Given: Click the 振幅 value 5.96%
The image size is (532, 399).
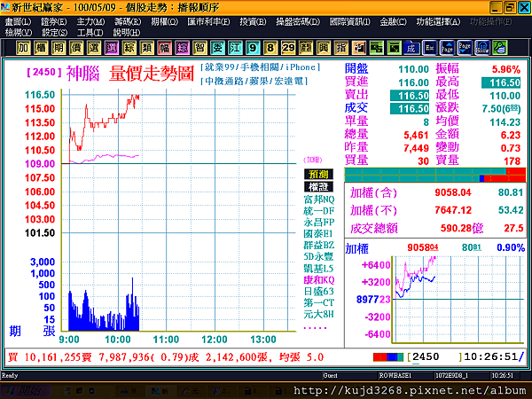Looking at the screenshot, I should (x=506, y=69).
